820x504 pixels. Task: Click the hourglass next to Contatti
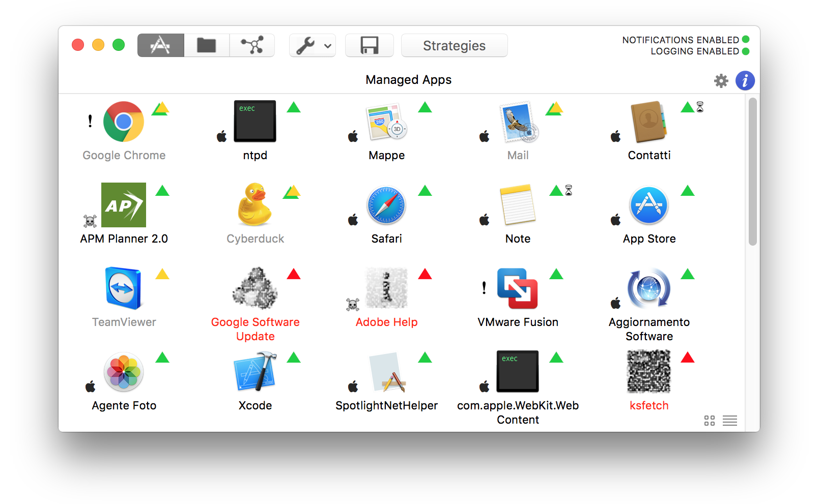point(700,107)
